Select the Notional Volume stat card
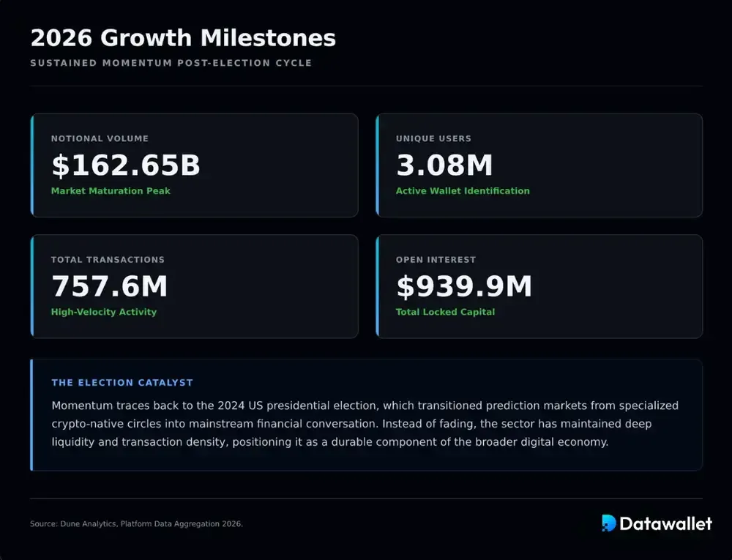 coord(194,165)
